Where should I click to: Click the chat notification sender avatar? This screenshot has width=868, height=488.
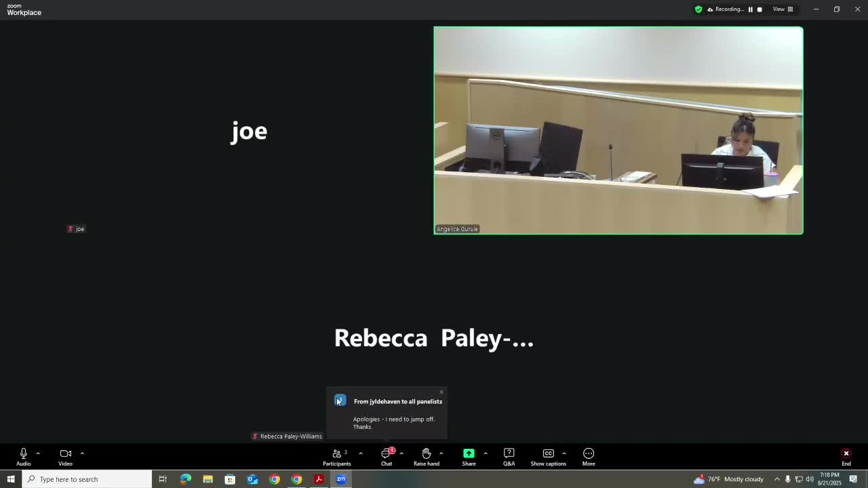(340, 401)
